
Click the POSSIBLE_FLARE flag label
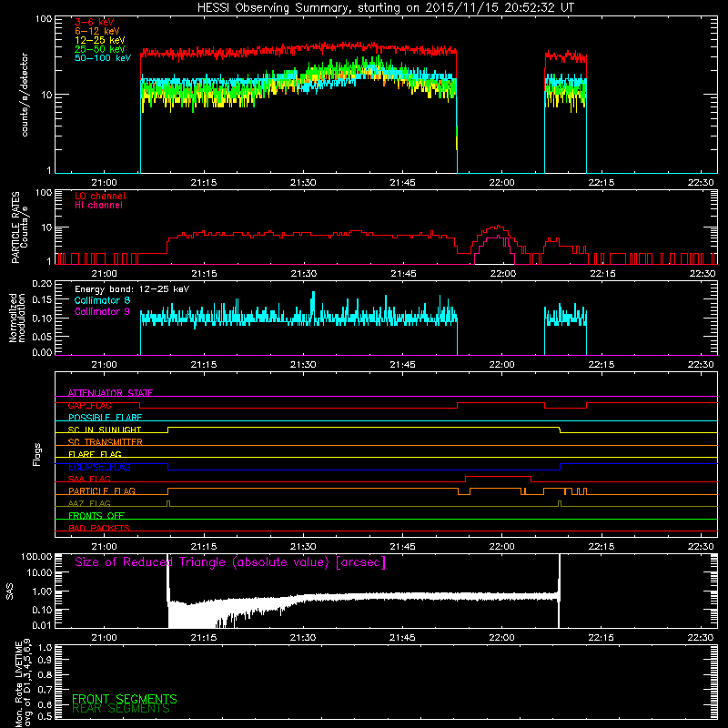pos(105,418)
